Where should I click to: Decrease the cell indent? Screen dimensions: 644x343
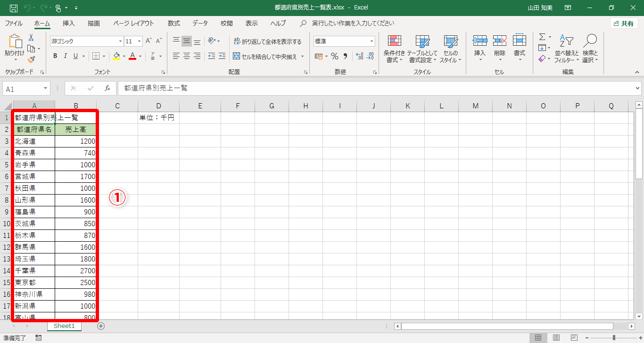[x=211, y=56]
